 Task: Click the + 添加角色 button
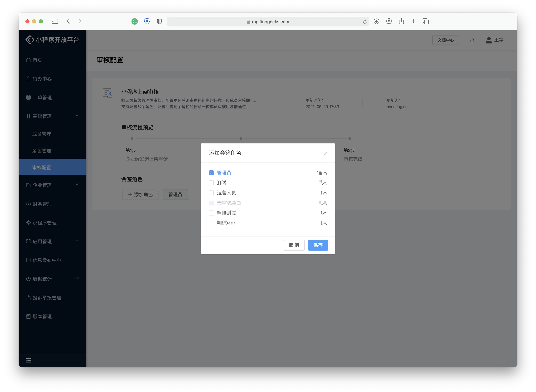pyautogui.click(x=140, y=194)
